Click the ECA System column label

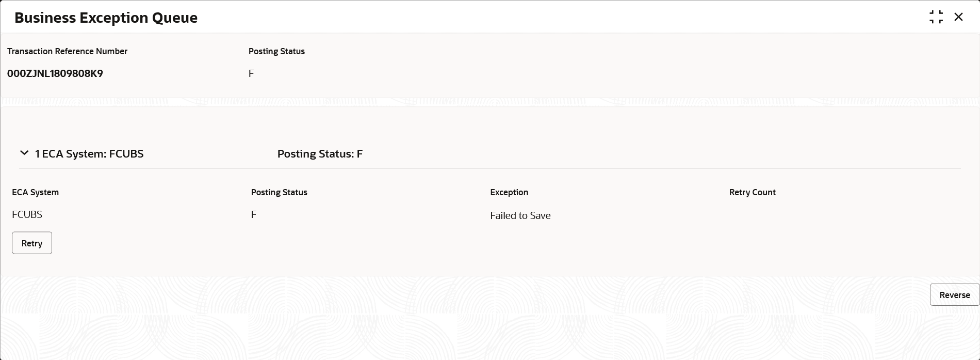[35, 192]
